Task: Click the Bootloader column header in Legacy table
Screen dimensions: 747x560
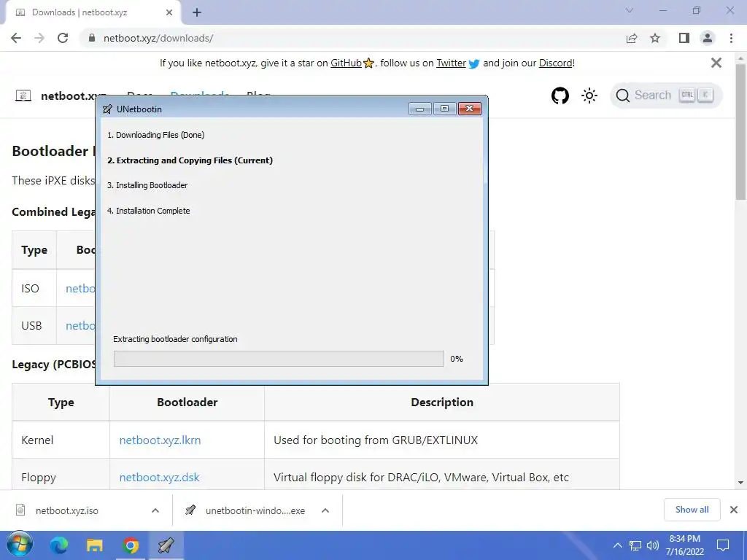Action: point(187,402)
